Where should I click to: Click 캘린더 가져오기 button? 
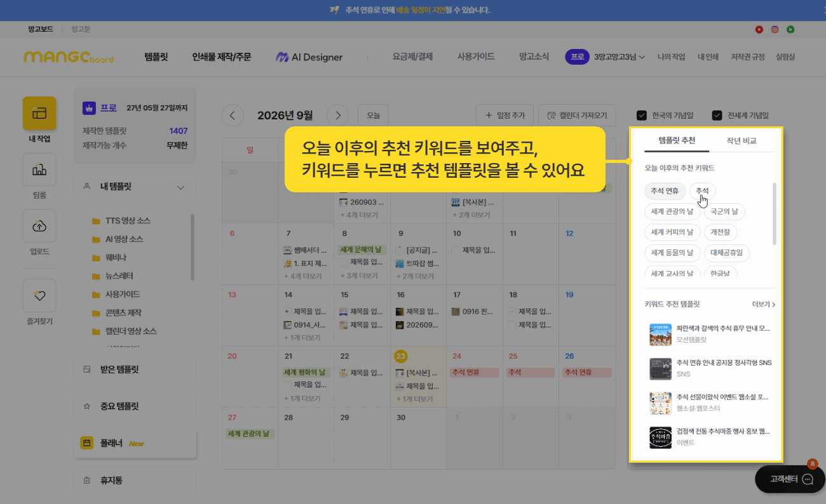(x=577, y=116)
